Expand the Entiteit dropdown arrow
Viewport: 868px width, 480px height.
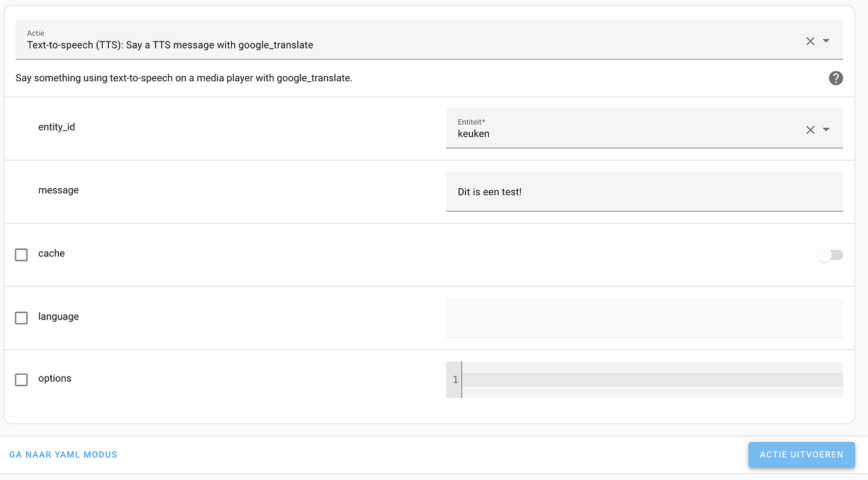click(826, 130)
